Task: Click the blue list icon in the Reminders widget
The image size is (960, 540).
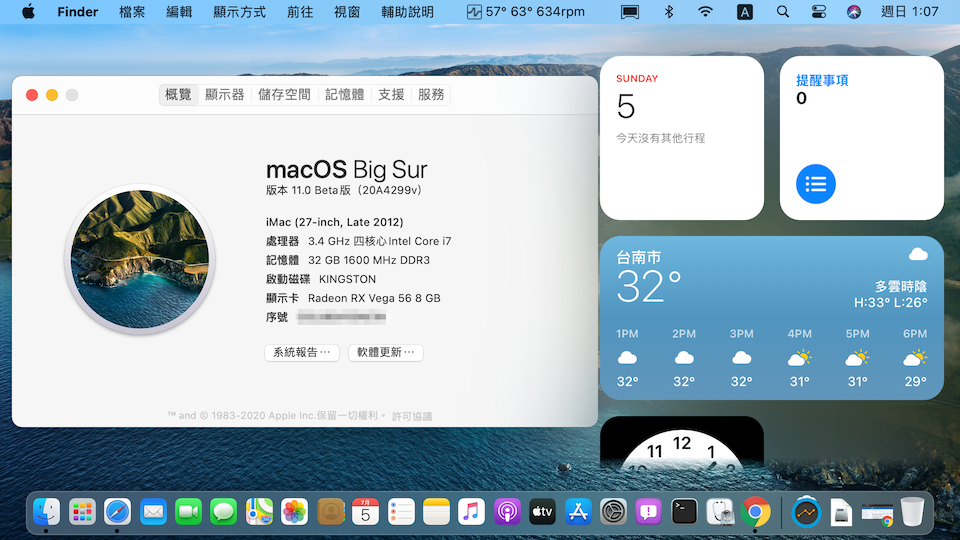Action: (x=816, y=184)
